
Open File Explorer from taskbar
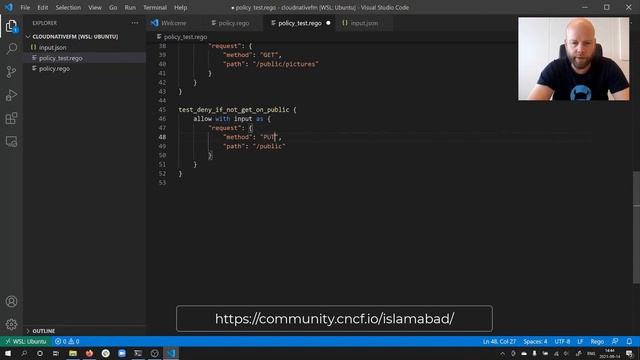73,353
